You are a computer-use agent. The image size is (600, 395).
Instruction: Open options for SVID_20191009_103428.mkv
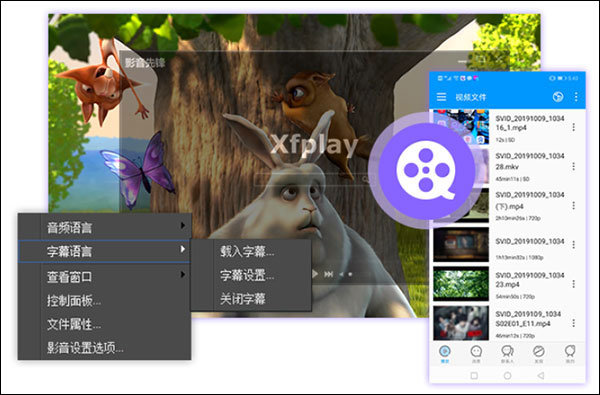click(x=573, y=166)
